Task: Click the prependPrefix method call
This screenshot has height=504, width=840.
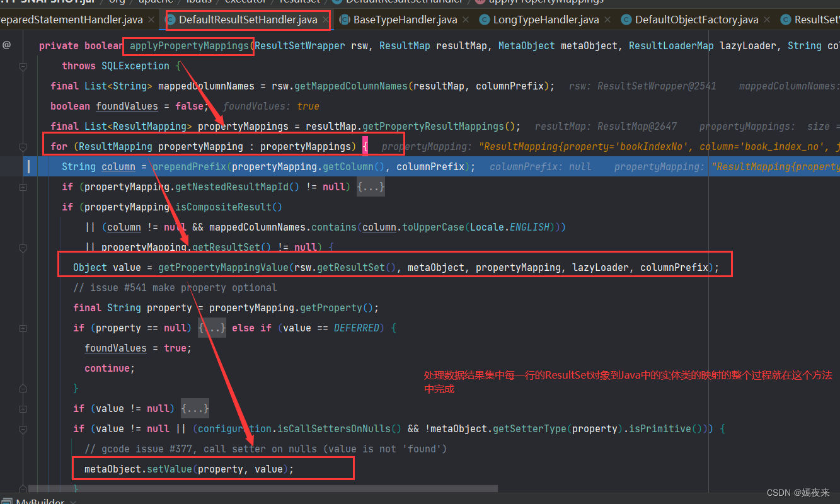Action: tap(188, 167)
